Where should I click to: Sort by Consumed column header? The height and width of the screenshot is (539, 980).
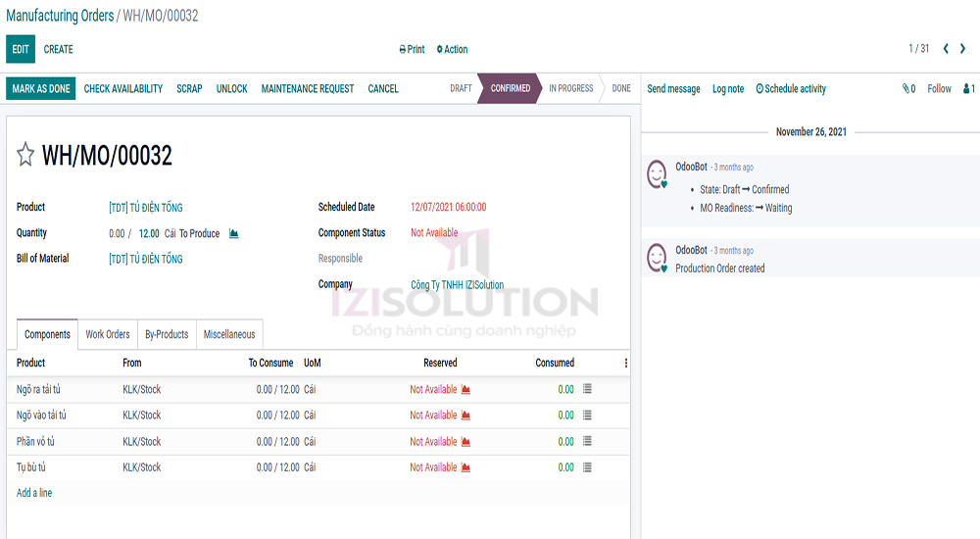coord(555,363)
